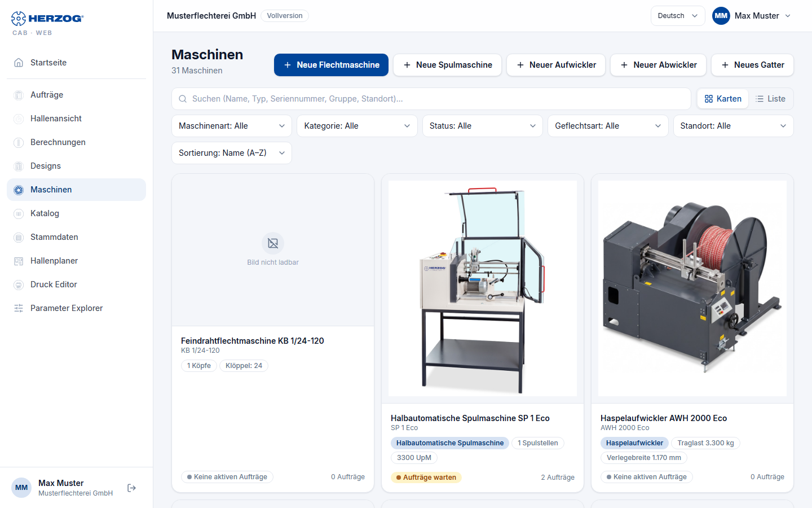This screenshot has height=508, width=812.
Task: Open the Halbautomatische Spulmaschine SP 1 Eco image
Action: click(x=483, y=288)
